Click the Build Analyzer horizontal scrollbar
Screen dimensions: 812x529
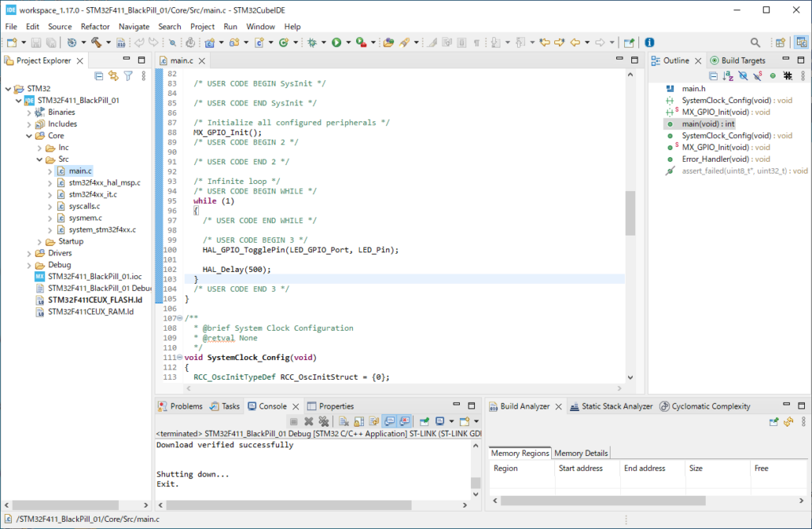click(x=603, y=500)
